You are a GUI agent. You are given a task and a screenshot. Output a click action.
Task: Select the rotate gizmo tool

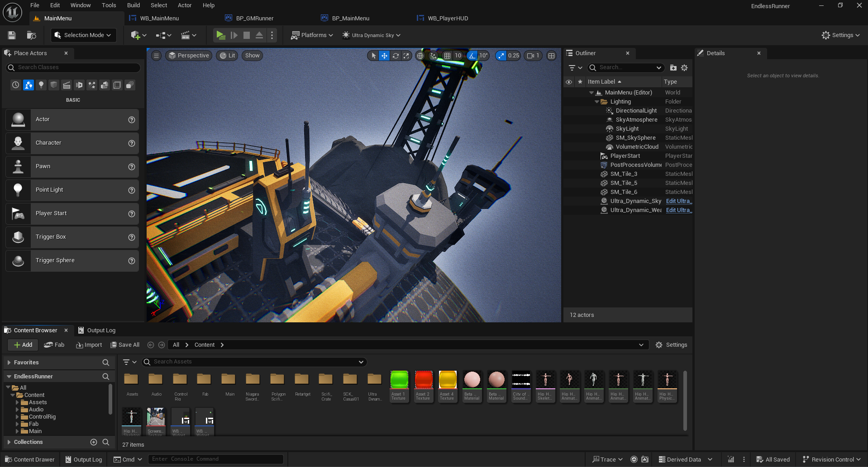click(x=396, y=56)
